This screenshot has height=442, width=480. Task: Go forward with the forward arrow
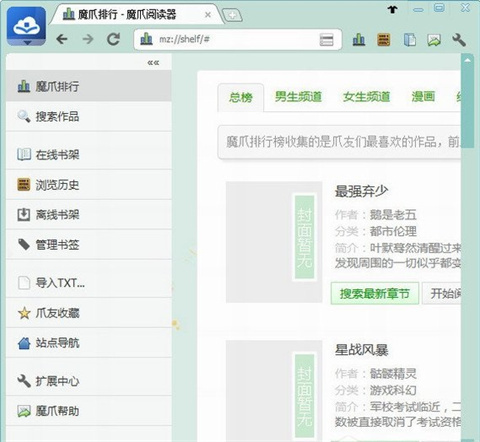88,39
